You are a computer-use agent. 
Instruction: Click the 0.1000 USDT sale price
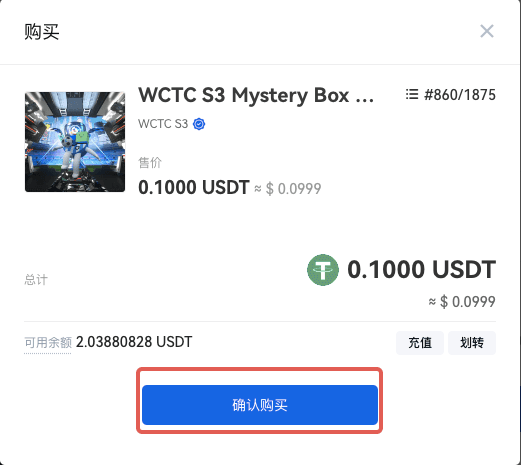pos(194,187)
